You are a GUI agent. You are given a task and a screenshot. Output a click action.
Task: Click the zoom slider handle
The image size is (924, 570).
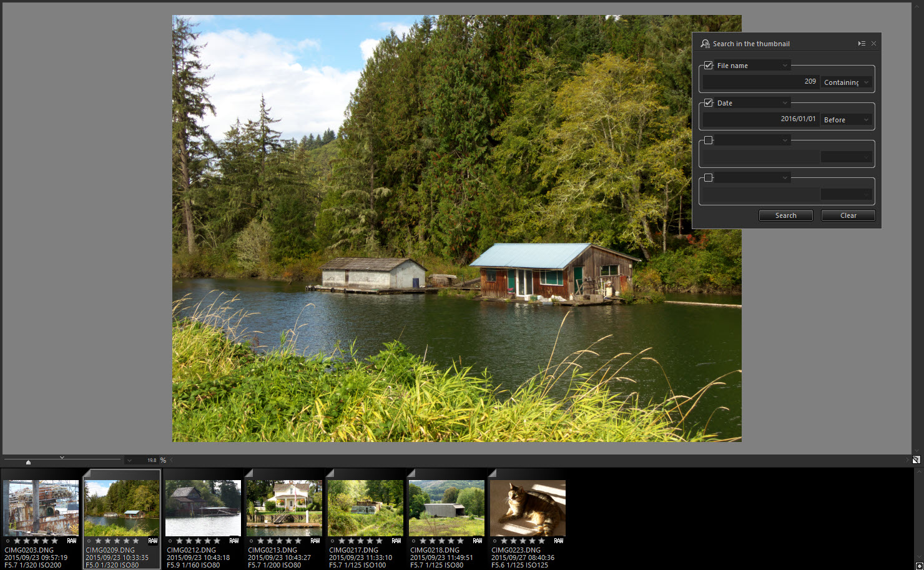28,462
